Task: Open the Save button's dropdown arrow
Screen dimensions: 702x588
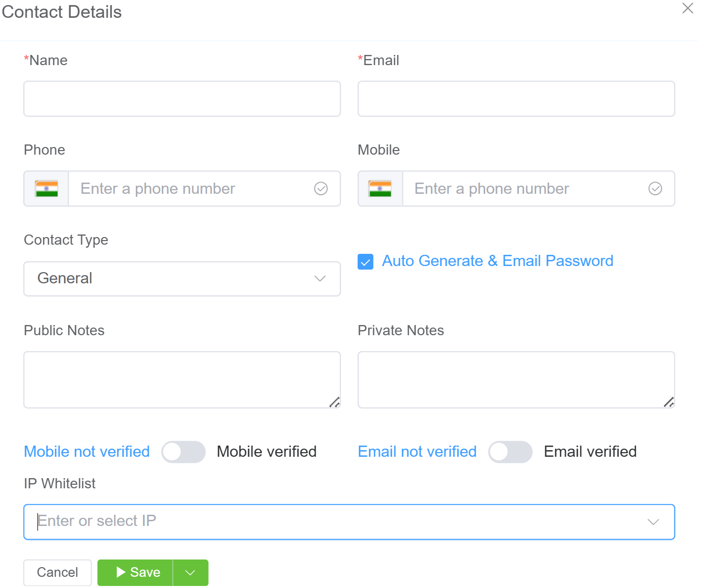Action: (190, 573)
